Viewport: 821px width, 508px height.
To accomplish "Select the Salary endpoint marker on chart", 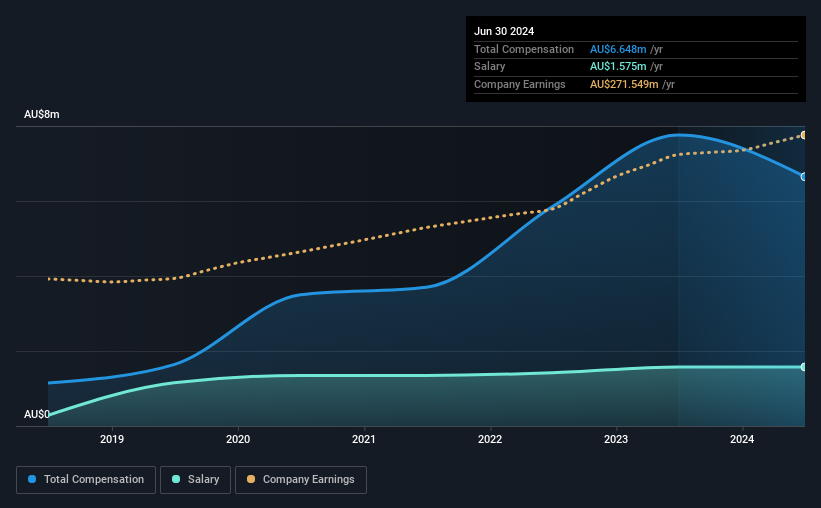I will point(804,367).
